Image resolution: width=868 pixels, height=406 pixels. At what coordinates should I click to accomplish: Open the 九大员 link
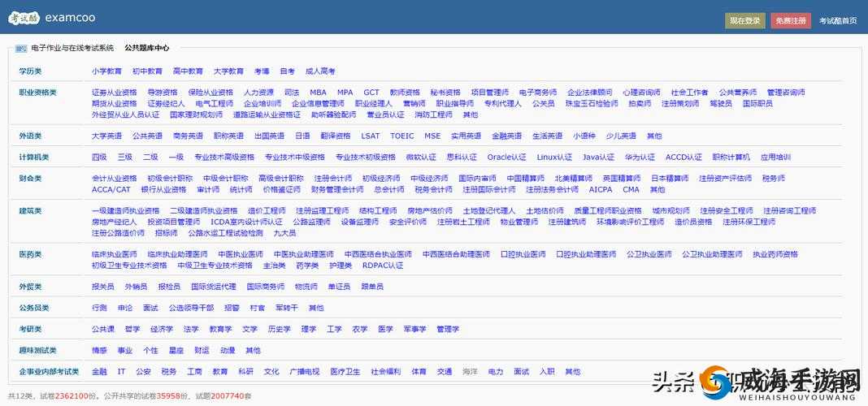(x=284, y=233)
